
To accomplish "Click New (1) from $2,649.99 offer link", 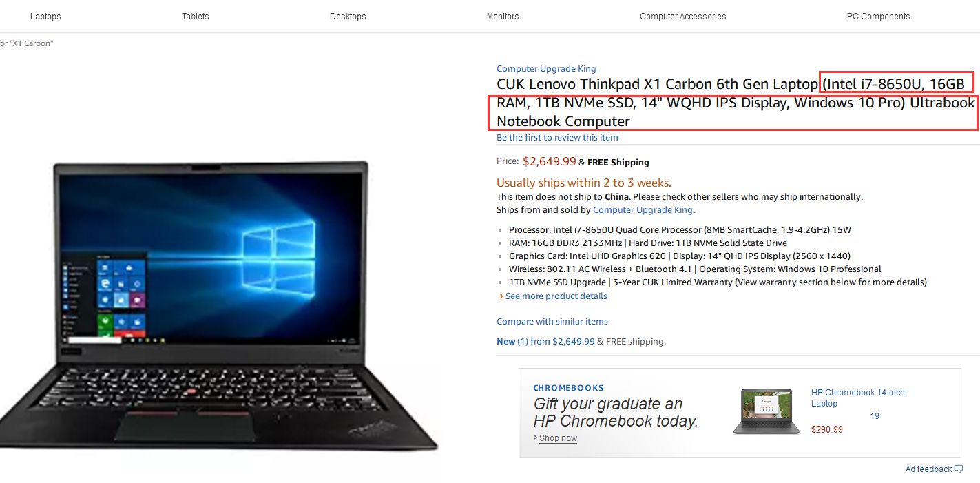I will tap(545, 342).
